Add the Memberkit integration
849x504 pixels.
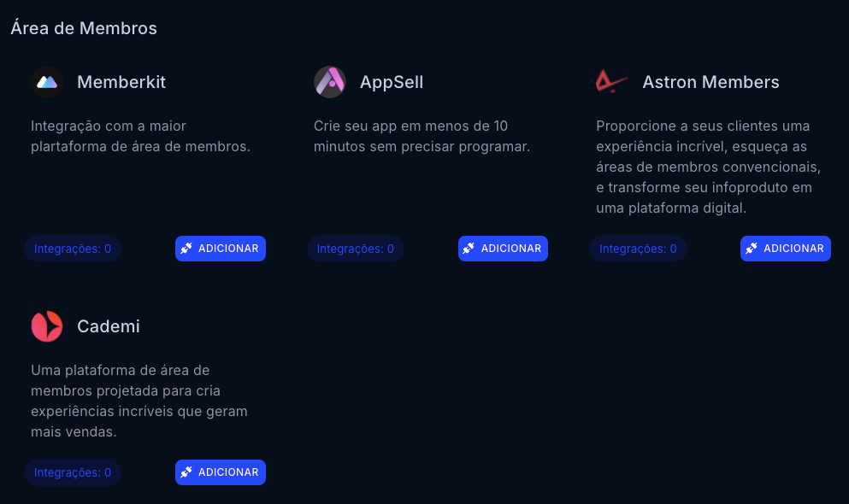click(221, 249)
